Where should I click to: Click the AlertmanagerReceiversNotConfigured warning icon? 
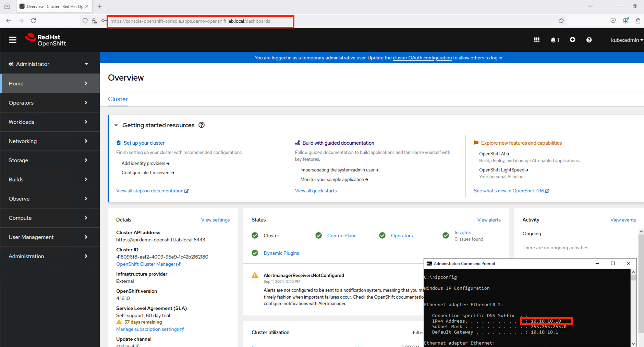[255, 275]
